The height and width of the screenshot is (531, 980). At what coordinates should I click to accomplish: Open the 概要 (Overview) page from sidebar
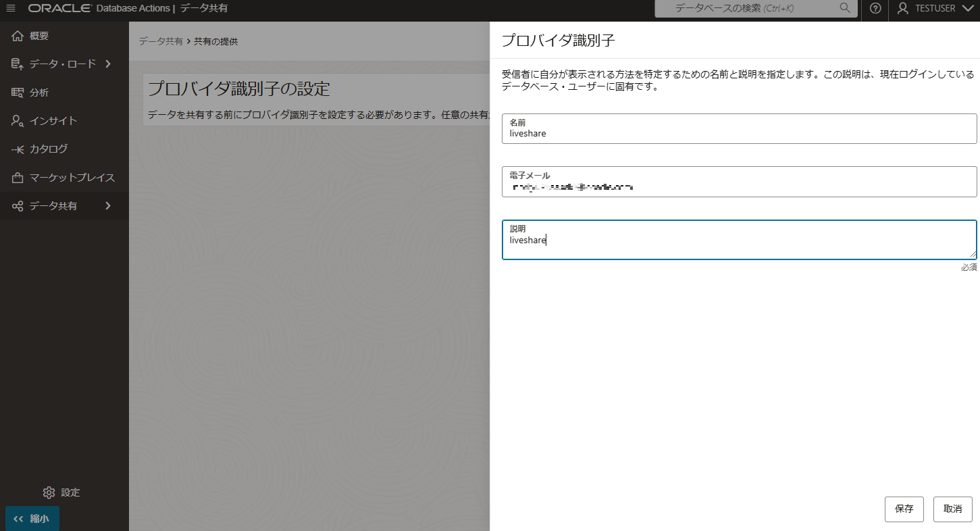[x=41, y=36]
